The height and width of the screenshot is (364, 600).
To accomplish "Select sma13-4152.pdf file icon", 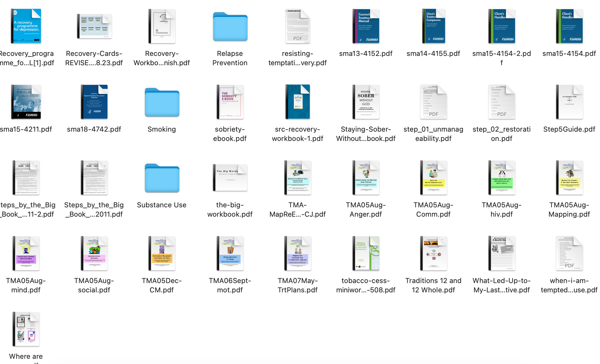I will click(x=366, y=26).
